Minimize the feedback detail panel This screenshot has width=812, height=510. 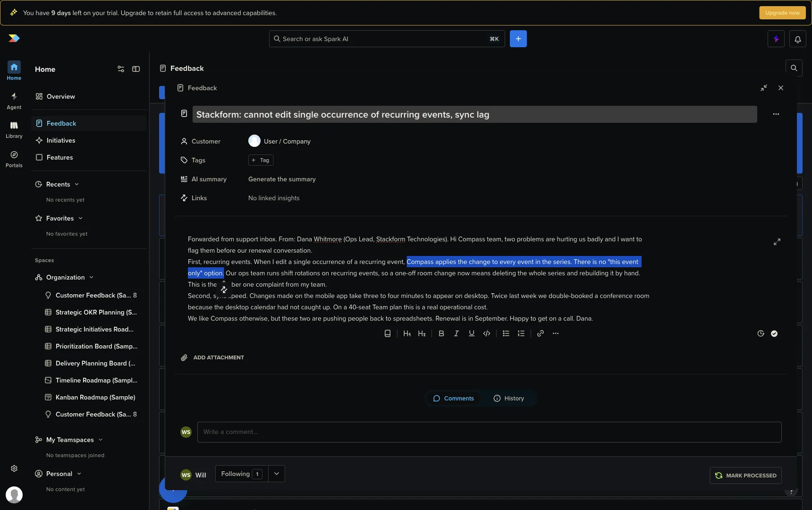click(x=764, y=88)
